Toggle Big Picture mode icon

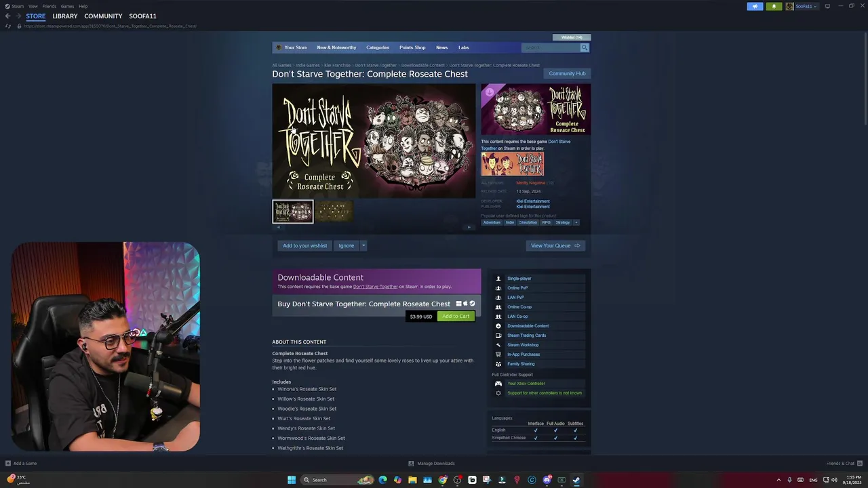[827, 6]
